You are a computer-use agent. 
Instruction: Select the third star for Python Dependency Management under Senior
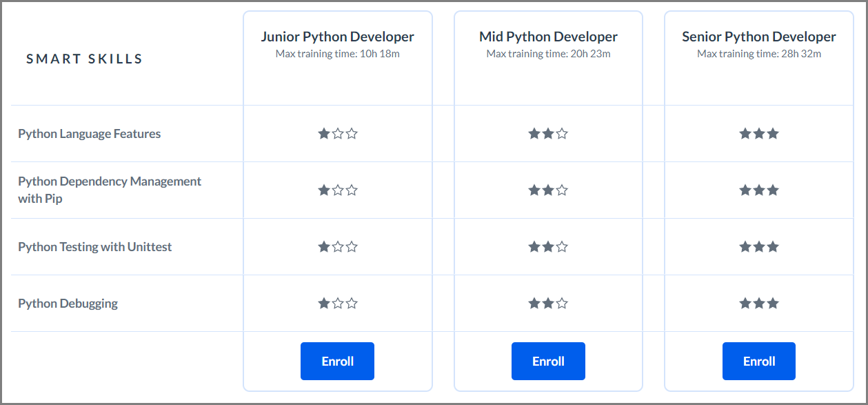[774, 190]
